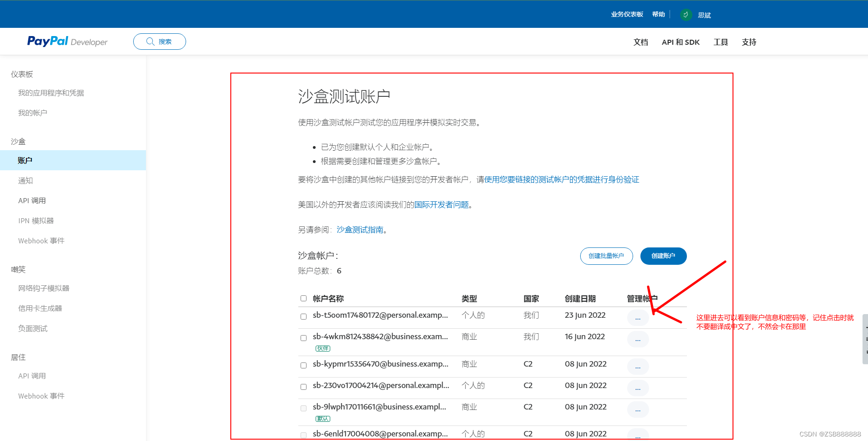Image resolution: width=868 pixels, height=441 pixels.
Task: Click the search magnifier icon
Action: coord(150,41)
